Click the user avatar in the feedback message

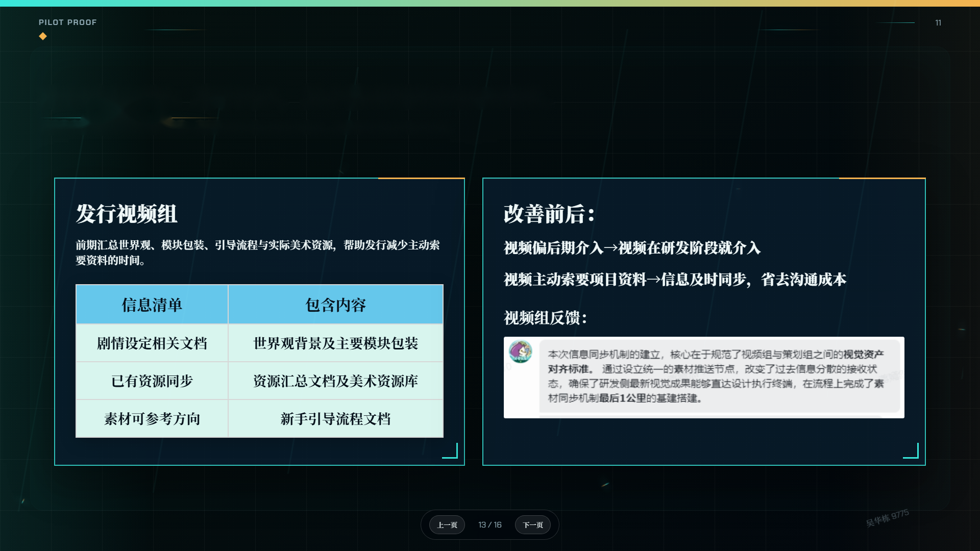(x=521, y=352)
